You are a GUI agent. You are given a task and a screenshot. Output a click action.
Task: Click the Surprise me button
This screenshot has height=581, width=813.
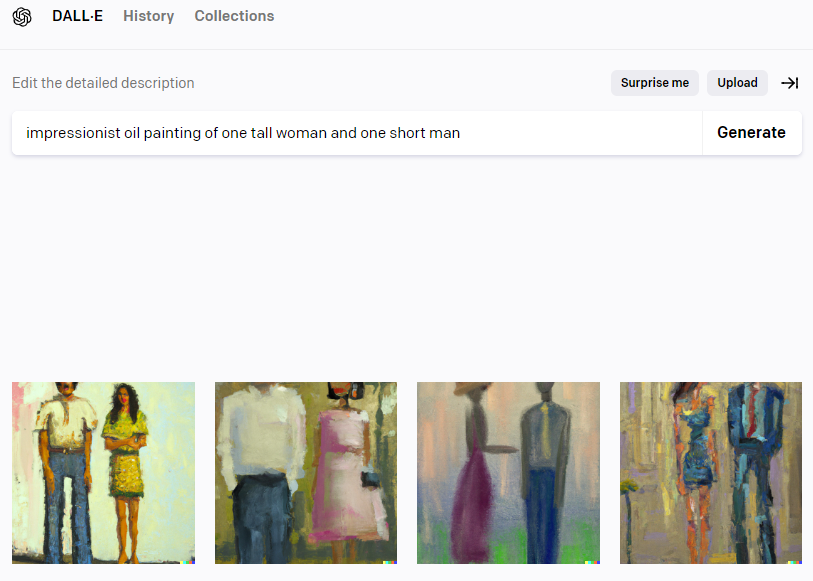(655, 83)
